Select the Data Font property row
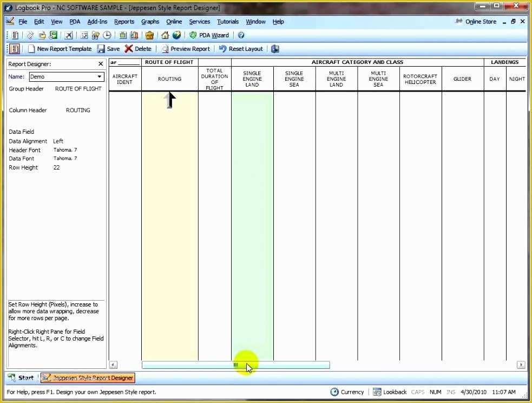Image resolution: width=532 pixels, height=403 pixels. (x=55, y=159)
